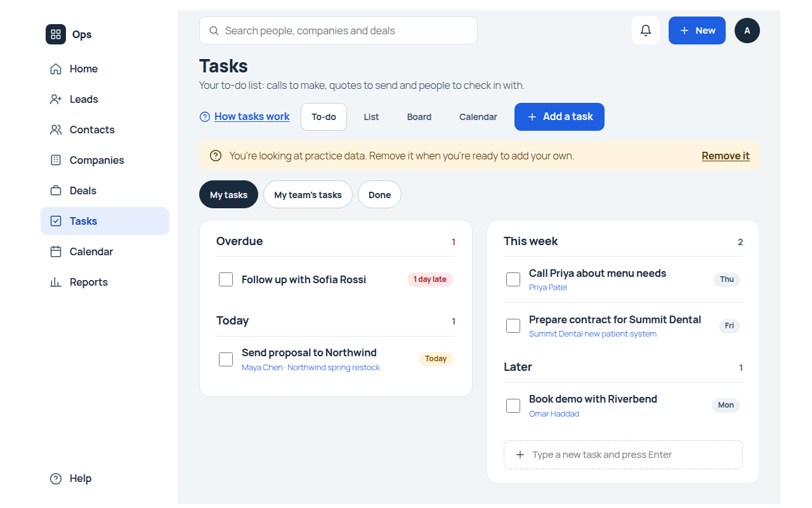Click the Ops app logo icon

coord(56,34)
